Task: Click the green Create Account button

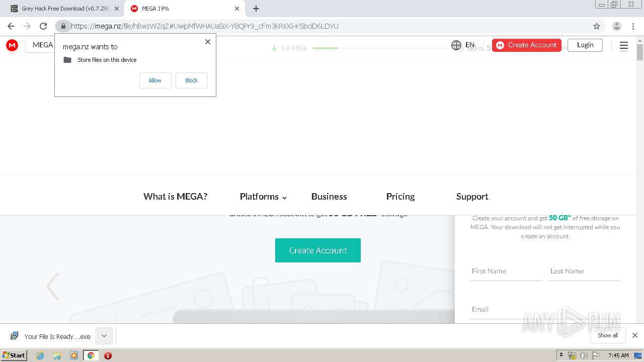Action: click(x=317, y=250)
